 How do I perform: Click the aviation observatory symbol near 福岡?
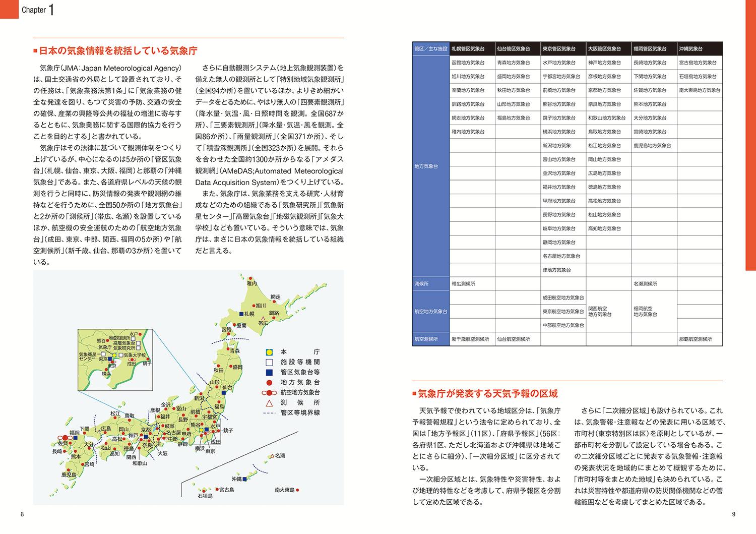(65, 438)
